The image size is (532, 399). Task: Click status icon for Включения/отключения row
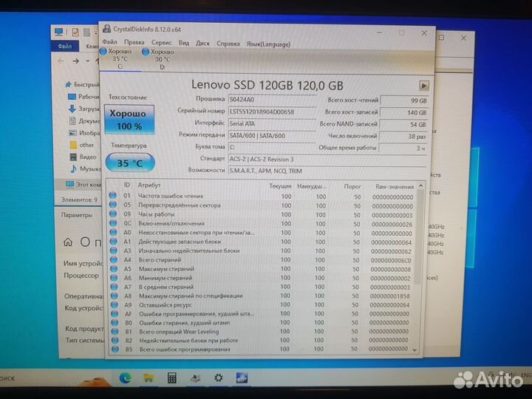point(113,223)
